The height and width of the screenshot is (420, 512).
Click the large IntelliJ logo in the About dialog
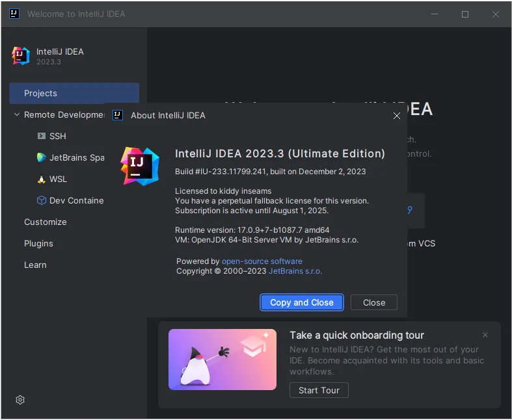tap(140, 166)
